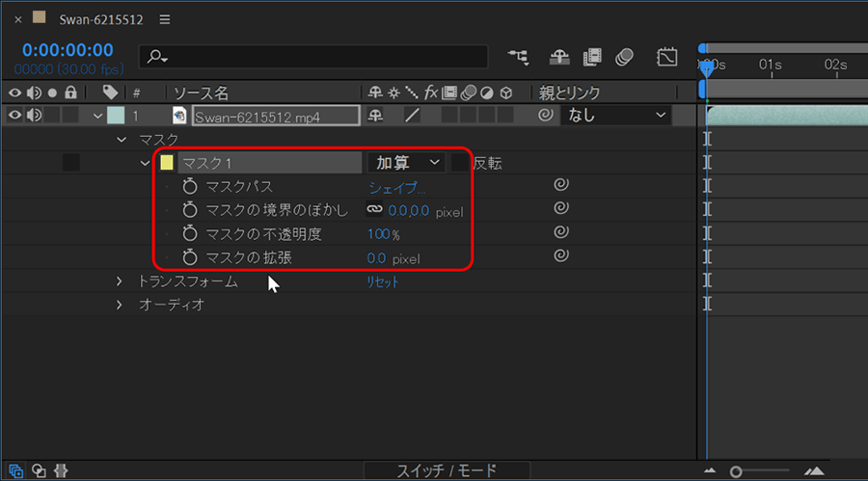The height and width of the screenshot is (481, 868).
Task: Enable stopwatch for マスクの境界のぼかし
Action: 190,210
